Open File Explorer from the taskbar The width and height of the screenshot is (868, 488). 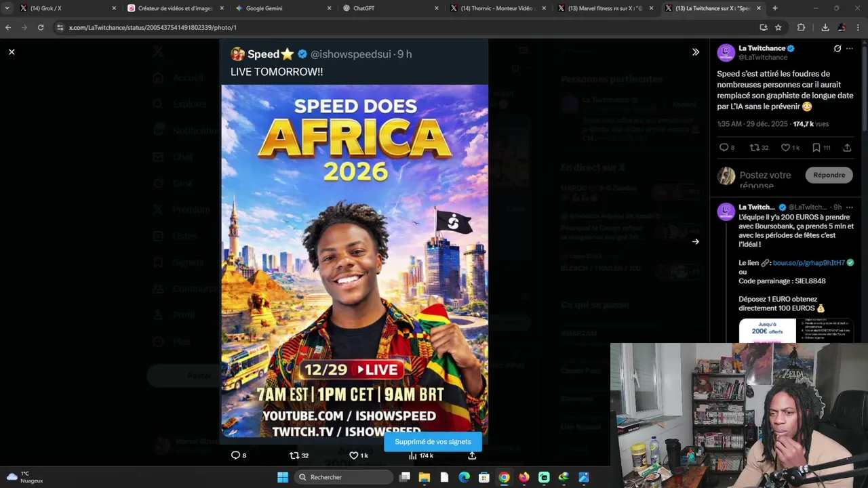point(425,477)
